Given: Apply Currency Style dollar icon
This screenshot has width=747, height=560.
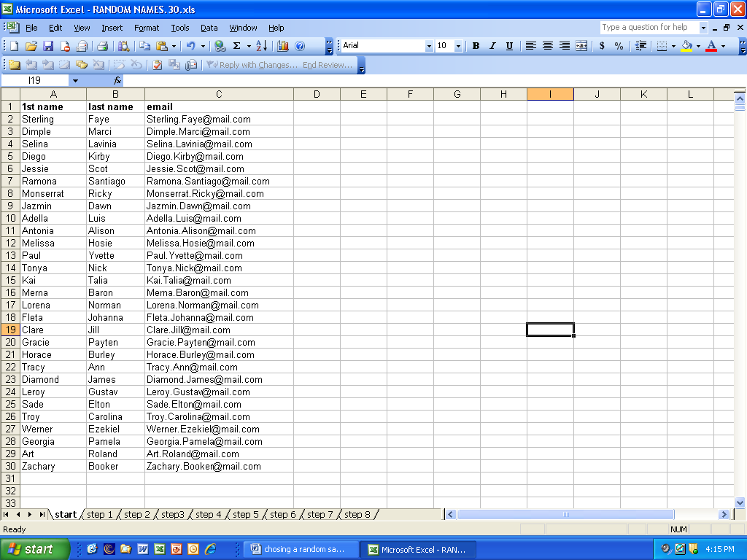Looking at the screenshot, I should tap(602, 46).
